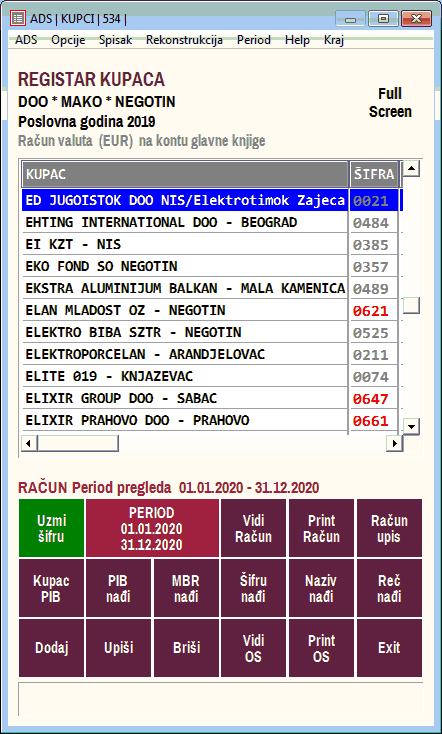Screen dimensions: 442x734
Task: Click the horizontal scrollbar right arrow
Action: pyautogui.click(x=394, y=443)
